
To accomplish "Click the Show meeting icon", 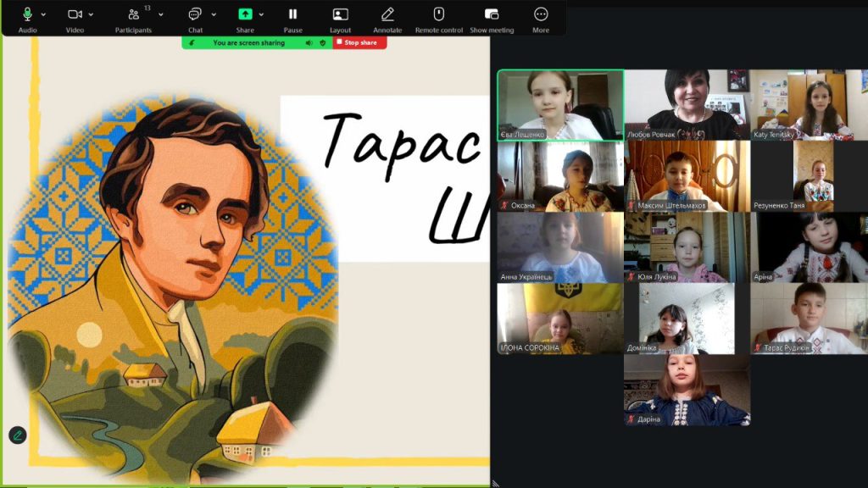I will pos(492,14).
